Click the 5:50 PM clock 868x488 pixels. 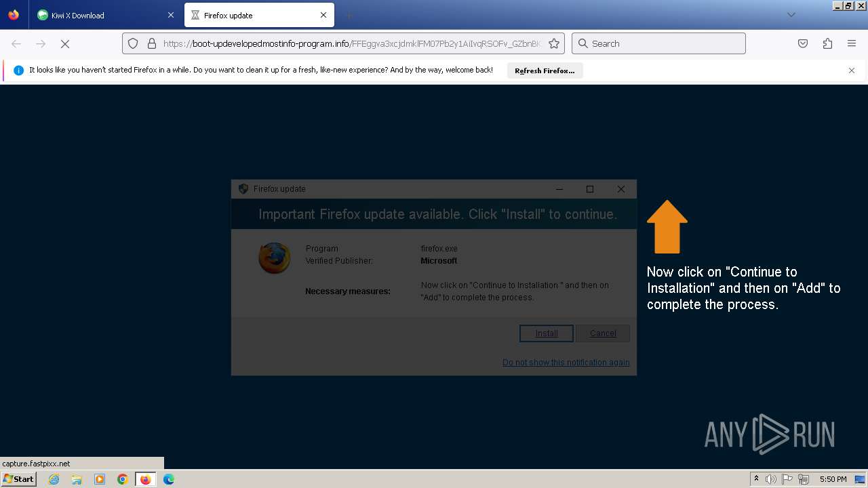click(x=833, y=479)
